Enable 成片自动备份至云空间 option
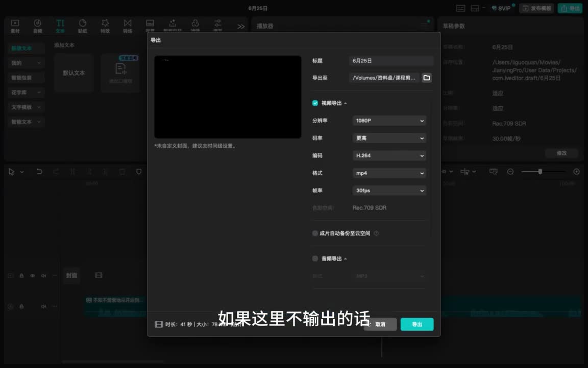The width and height of the screenshot is (588, 368). click(x=315, y=233)
